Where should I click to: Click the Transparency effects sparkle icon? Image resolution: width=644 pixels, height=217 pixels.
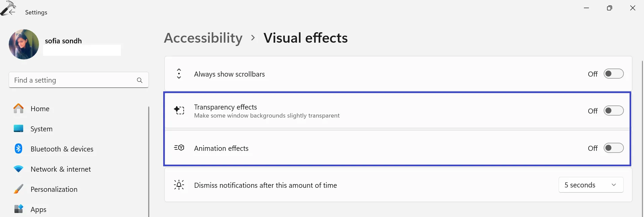tap(179, 110)
